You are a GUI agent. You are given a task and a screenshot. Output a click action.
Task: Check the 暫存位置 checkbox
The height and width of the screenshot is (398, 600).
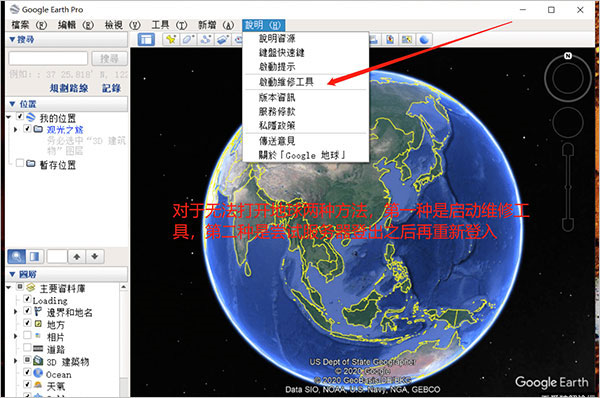coord(20,163)
